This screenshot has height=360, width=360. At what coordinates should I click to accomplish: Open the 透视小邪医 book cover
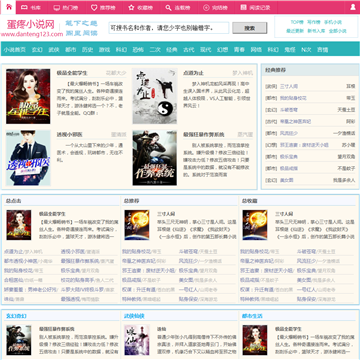pos(28,158)
